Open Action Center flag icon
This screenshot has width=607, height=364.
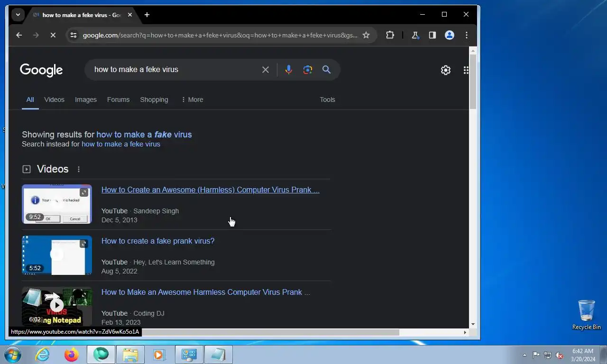coord(536,355)
